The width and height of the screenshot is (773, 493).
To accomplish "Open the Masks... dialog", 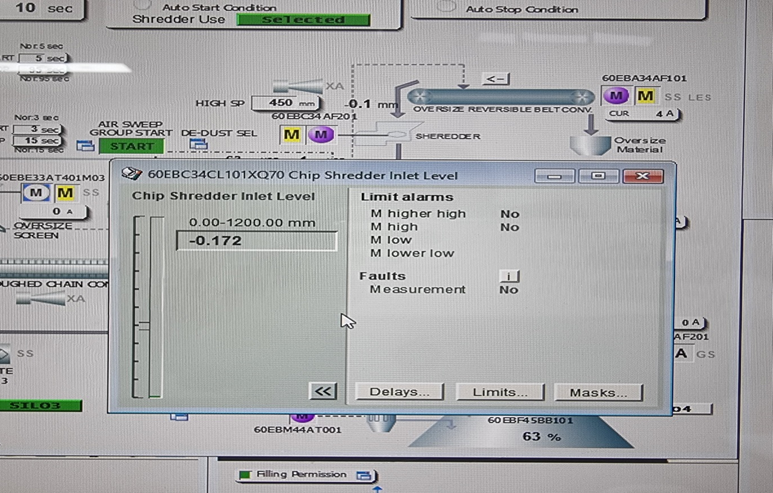I will coord(599,392).
